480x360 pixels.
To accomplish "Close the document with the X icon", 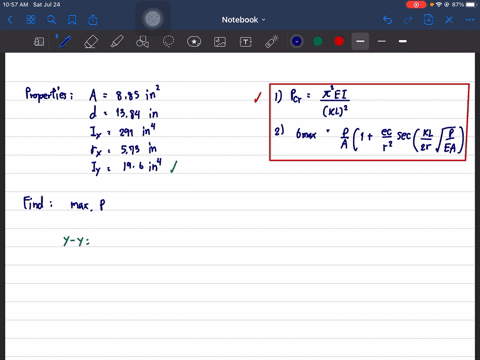I will tap(449, 20).
